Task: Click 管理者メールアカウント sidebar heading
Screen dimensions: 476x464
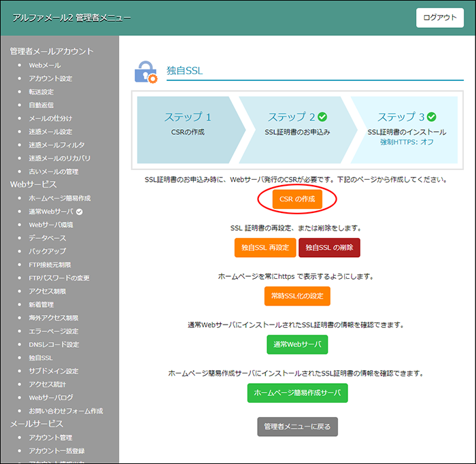Action: click(x=52, y=51)
